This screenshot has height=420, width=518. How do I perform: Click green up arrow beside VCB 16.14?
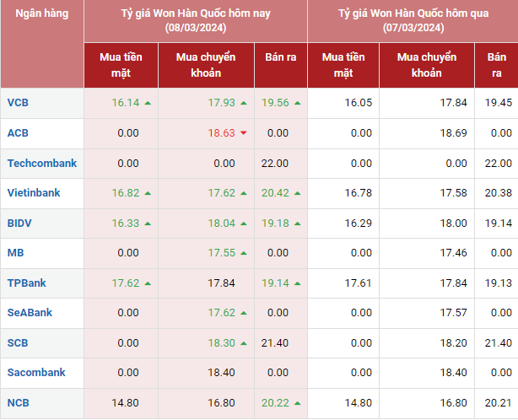[x=148, y=103]
